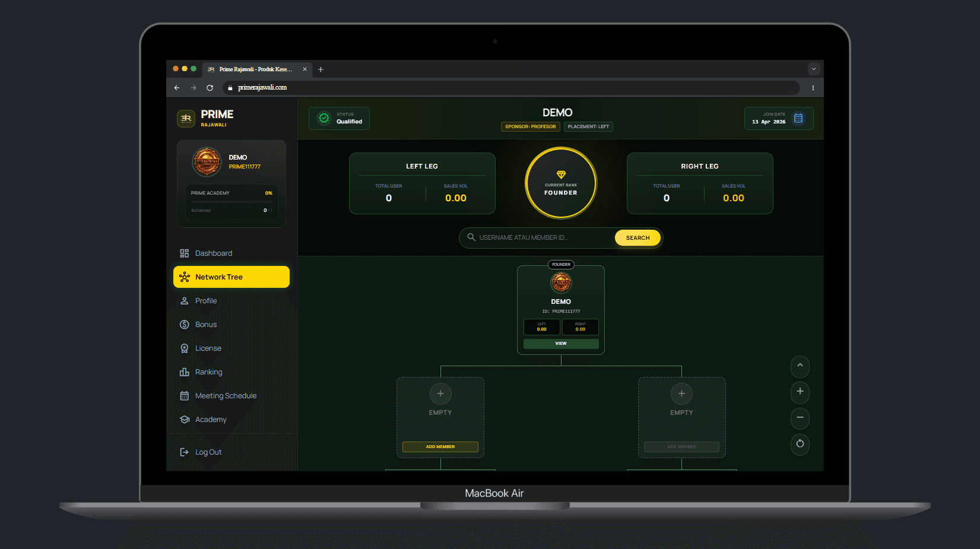The height and width of the screenshot is (549, 980).
Task: Click the Academy graduation cap icon
Action: coord(185,420)
